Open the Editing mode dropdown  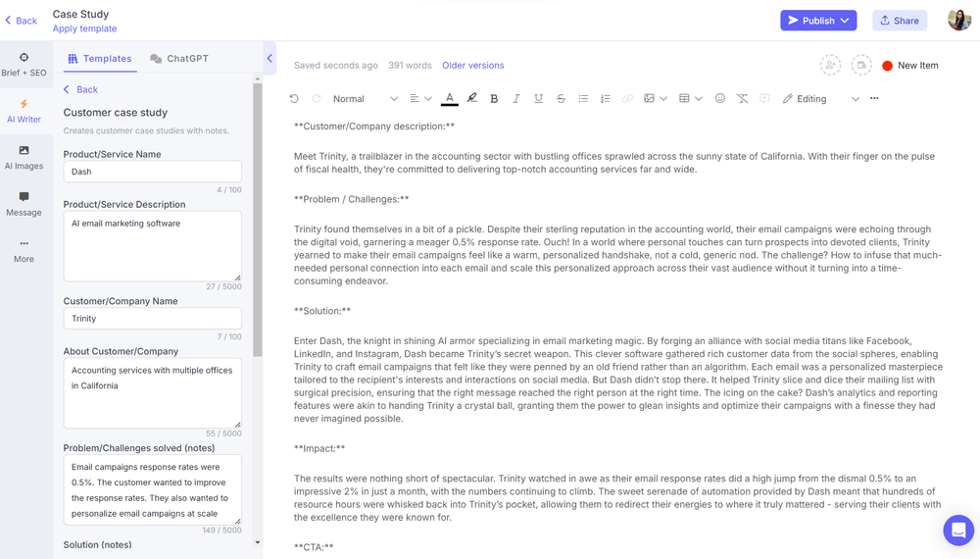pyautogui.click(x=820, y=99)
